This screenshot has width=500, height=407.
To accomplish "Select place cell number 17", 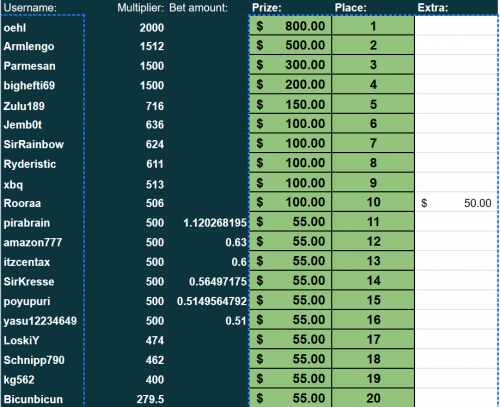I will pos(373,339).
